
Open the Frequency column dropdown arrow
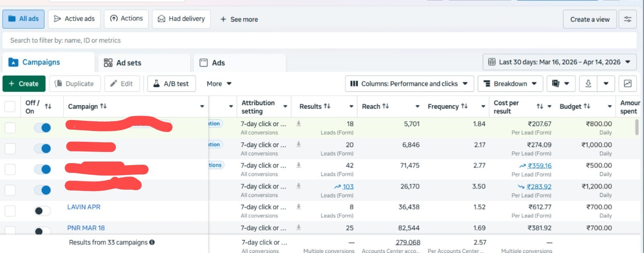483,106
